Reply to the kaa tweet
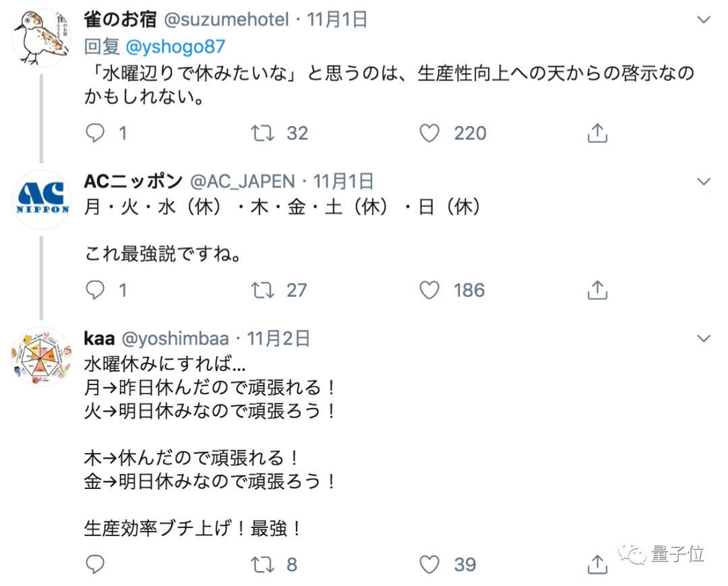The width and height of the screenshot is (728, 586). pyautogui.click(x=96, y=564)
